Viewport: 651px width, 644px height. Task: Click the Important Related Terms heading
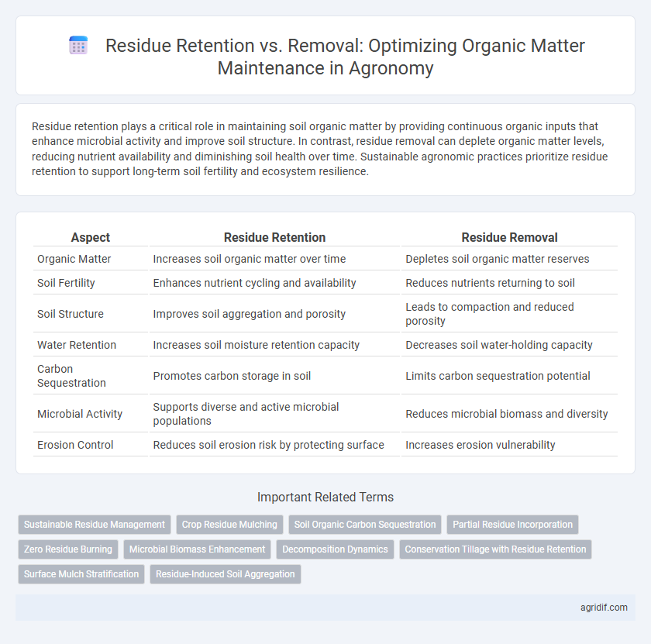[325, 497]
